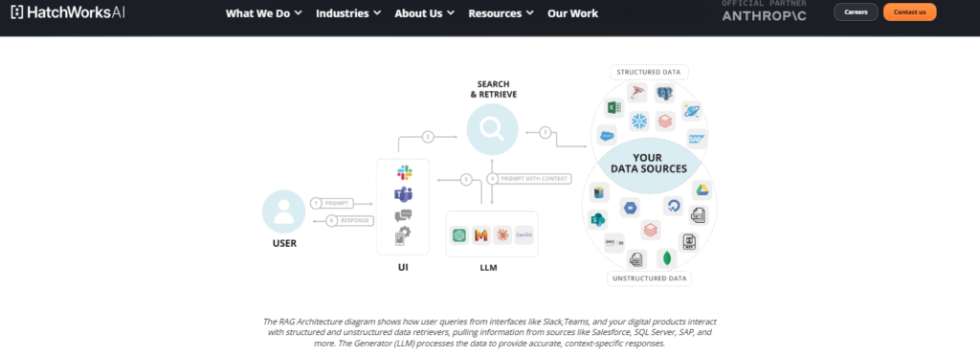The image size is (980, 356).
Task: Expand the Resources dropdown chevron
Action: click(530, 13)
